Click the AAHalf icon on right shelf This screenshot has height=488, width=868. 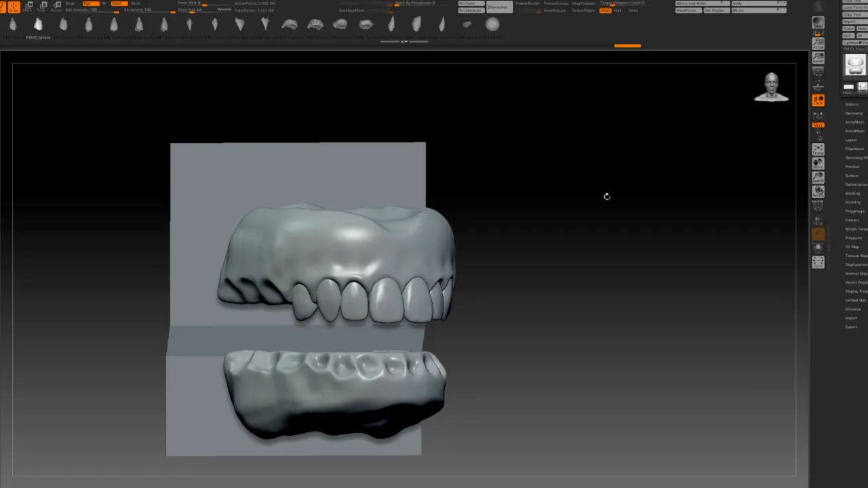coord(818,58)
